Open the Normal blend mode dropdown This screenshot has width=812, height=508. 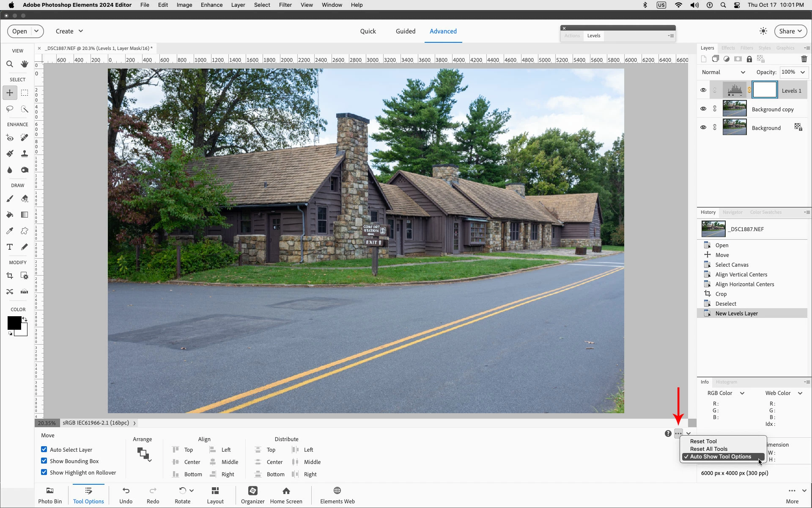coord(723,72)
